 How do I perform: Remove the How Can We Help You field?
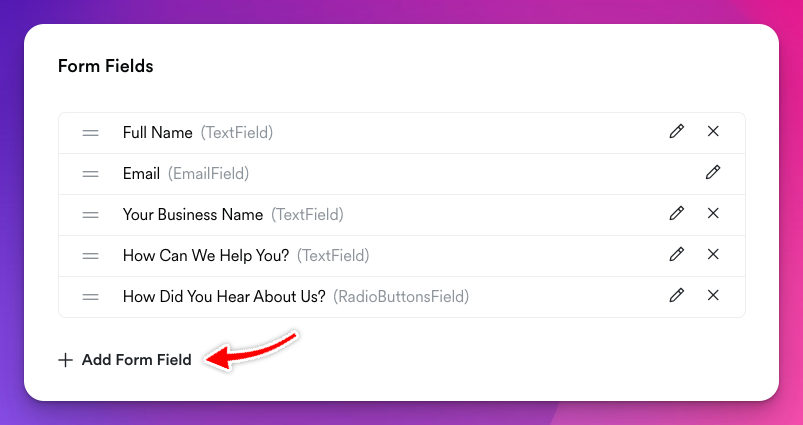[x=713, y=254]
